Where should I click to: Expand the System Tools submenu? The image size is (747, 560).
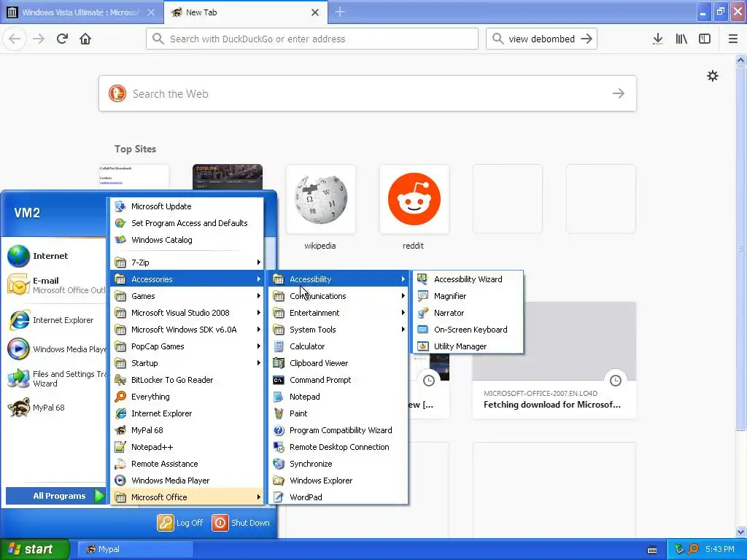[338, 330]
